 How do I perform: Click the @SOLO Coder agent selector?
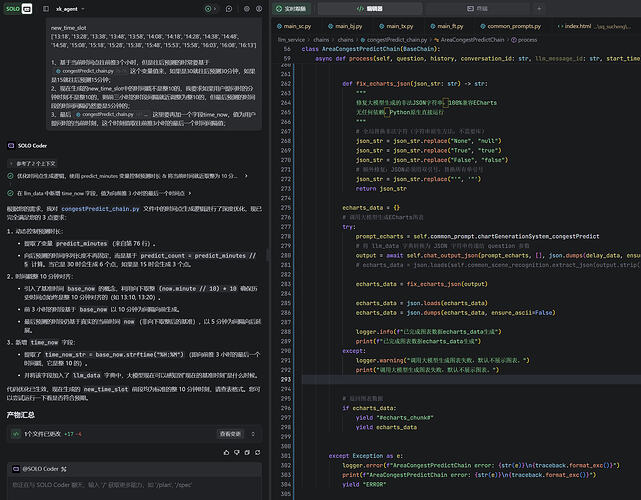(x=42, y=469)
